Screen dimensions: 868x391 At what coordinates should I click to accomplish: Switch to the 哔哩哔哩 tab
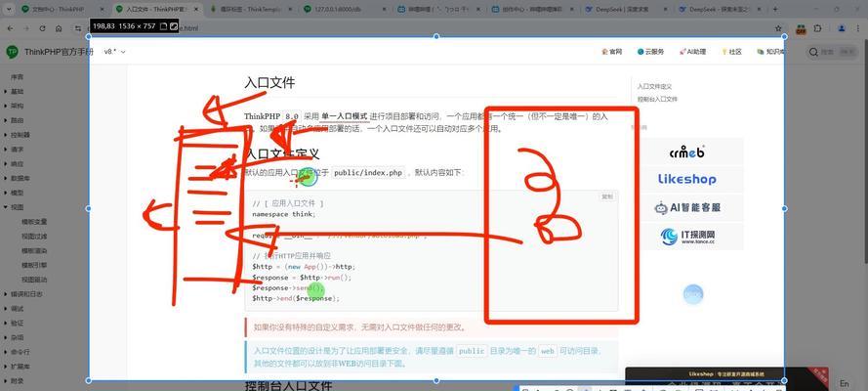click(x=439, y=10)
